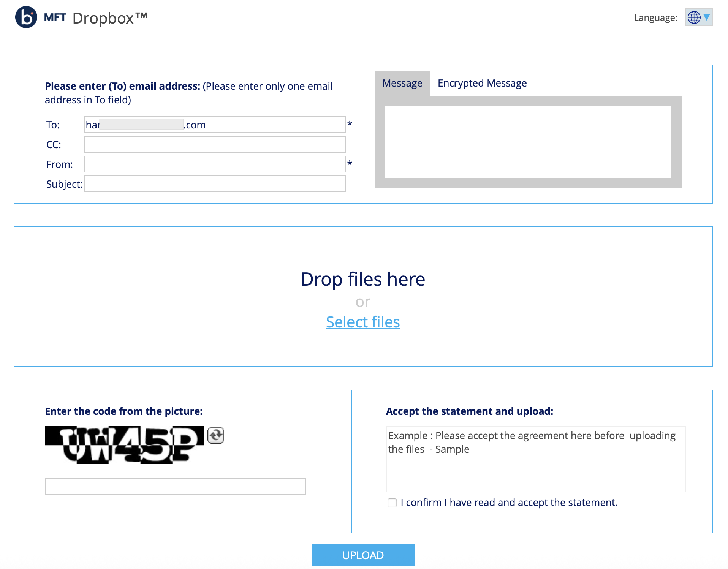Switch to the Encrypted Message tab
This screenshot has width=728, height=569.
point(482,83)
